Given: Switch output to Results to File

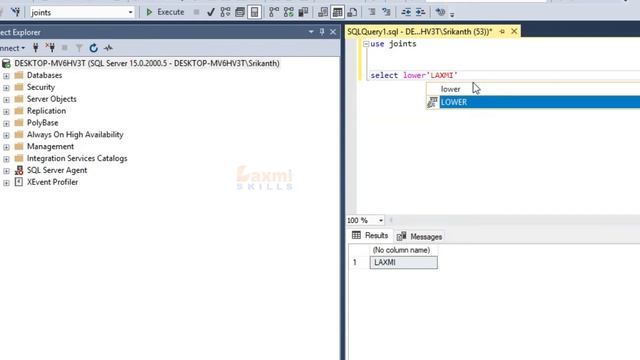Looking at the screenshot, I should 352,13.
